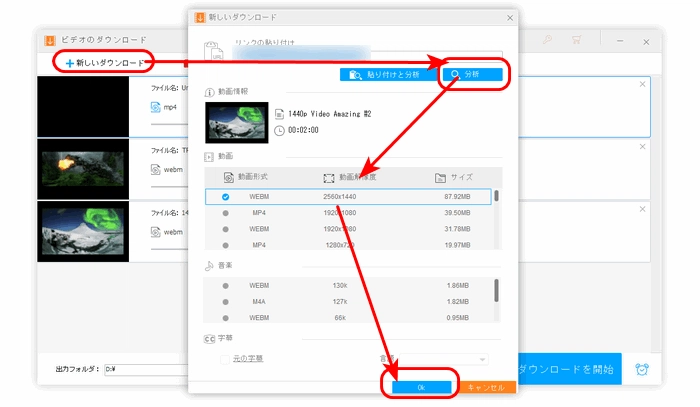Click the alarm clock scheduler icon
The height and width of the screenshot is (407, 700).
point(642,370)
